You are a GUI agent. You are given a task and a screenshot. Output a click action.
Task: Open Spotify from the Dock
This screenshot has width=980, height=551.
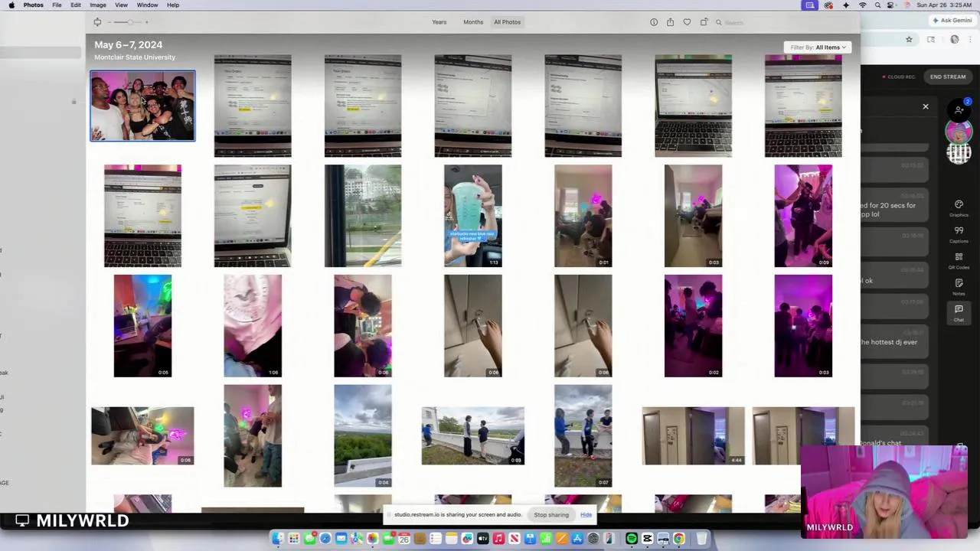(x=632, y=539)
